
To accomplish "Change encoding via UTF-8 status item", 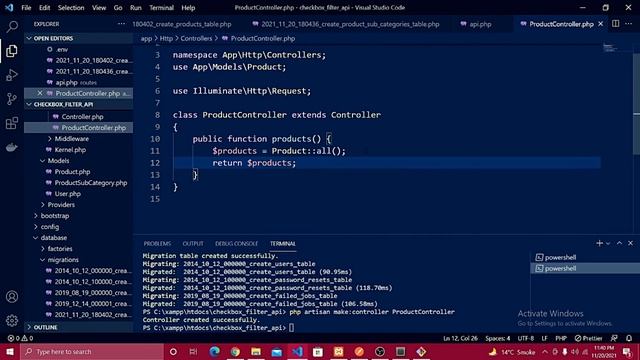I will (x=526, y=338).
